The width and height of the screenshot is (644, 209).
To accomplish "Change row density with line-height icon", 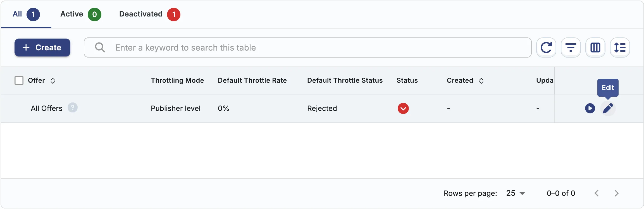I will tap(620, 47).
